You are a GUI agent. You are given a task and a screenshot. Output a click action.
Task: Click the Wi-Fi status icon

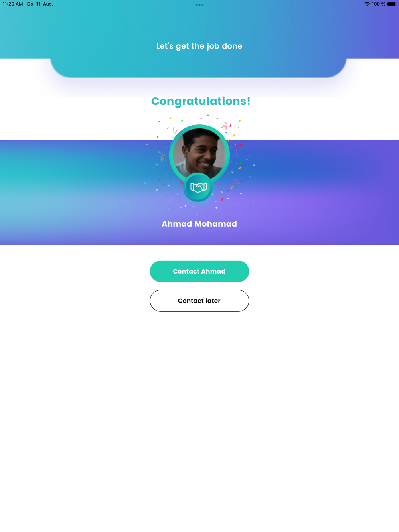pos(367,4)
